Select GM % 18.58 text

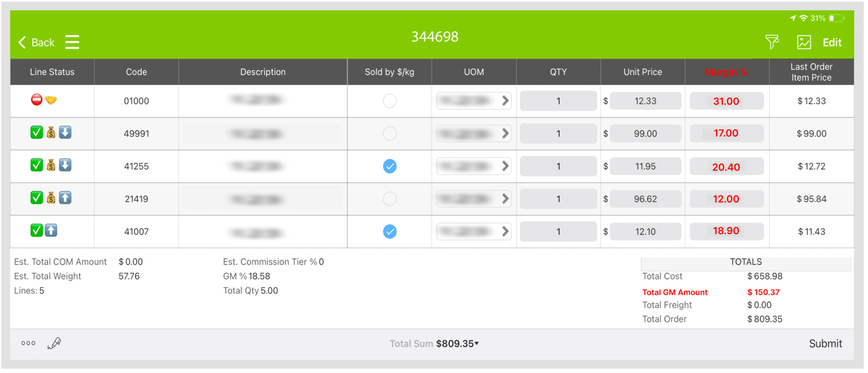tap(246, 276)
